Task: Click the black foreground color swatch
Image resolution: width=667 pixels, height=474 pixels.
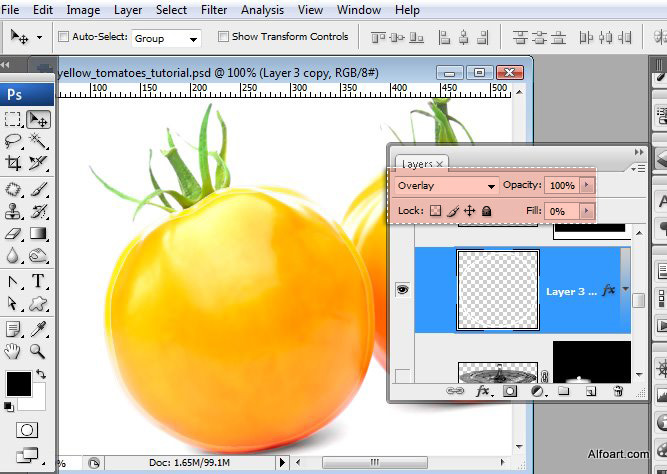Action: [x=19, y=384]
